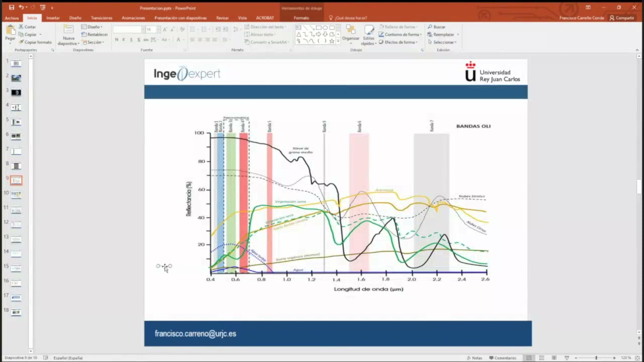The image size is (644, 362).
Task: Toggle strikethrough formatting
Action: [146, 40]
